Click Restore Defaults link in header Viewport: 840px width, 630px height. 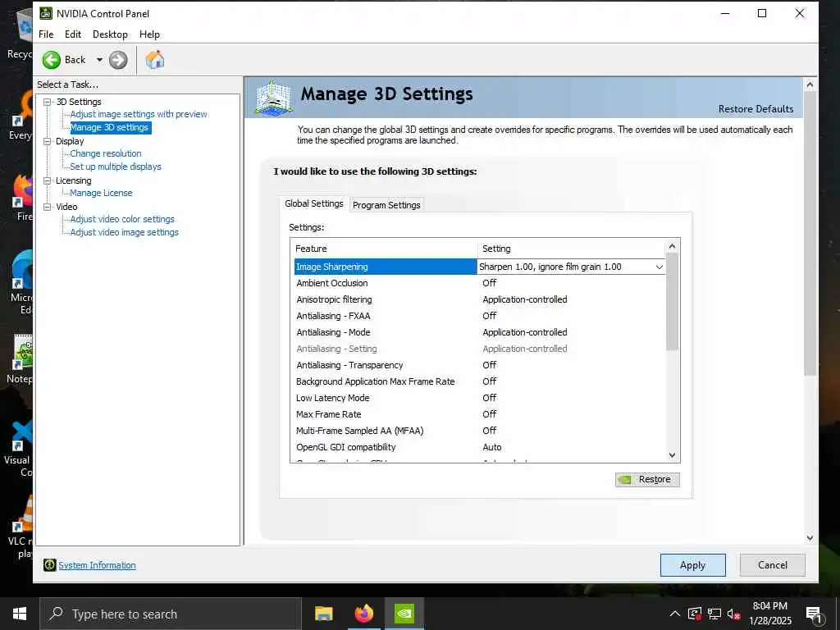[756, 109]
